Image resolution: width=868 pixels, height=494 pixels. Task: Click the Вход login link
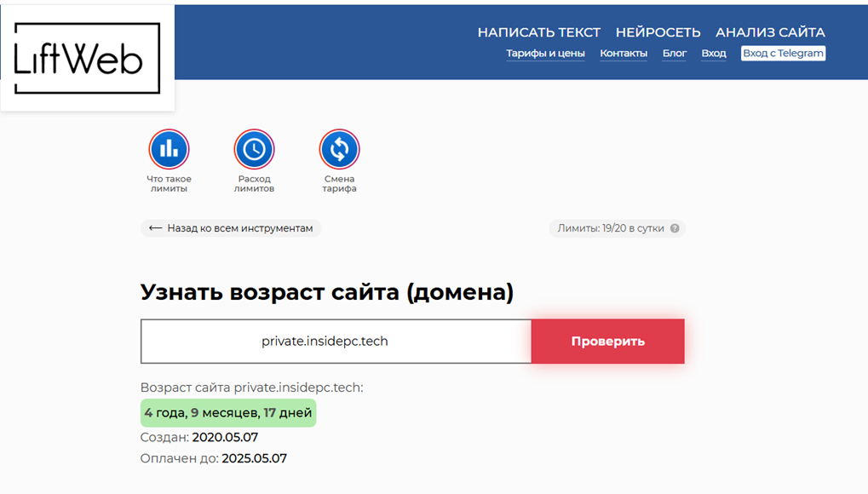click(x=714, y=53)
